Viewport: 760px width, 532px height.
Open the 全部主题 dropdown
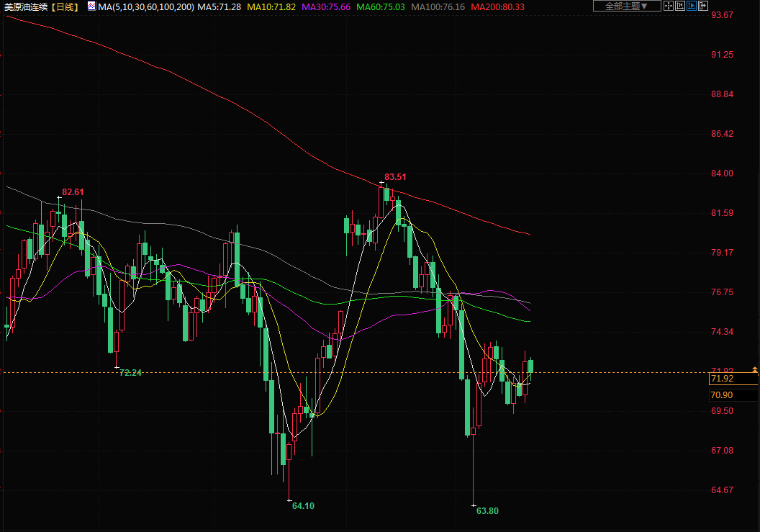[621, 6]
